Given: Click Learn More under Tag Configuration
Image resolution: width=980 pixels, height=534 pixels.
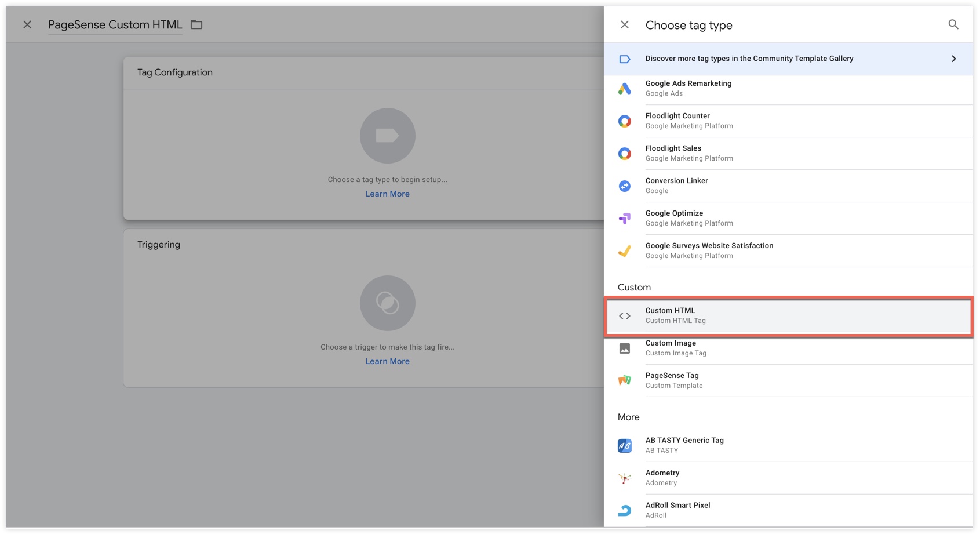Looking at the screenshot, I should (387, 194).
